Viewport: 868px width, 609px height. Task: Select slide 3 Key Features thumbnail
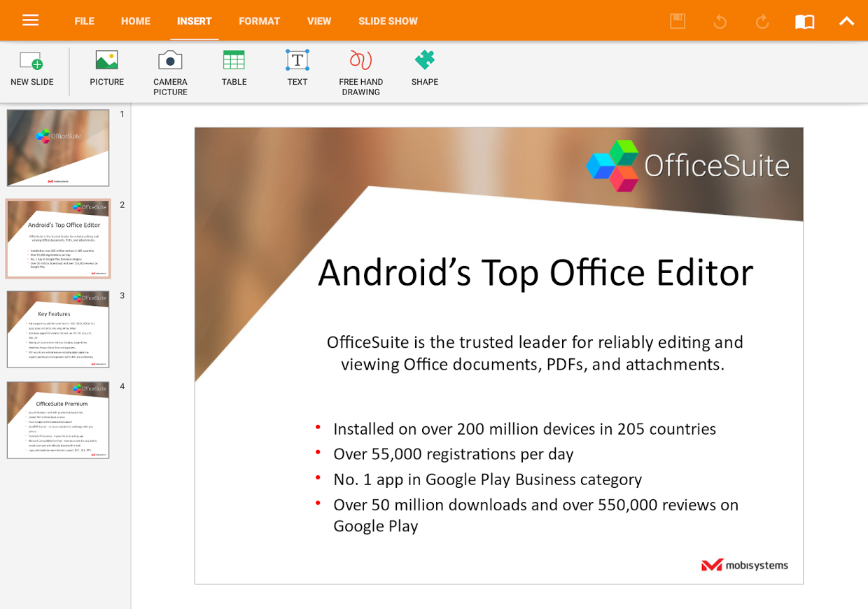58,329
